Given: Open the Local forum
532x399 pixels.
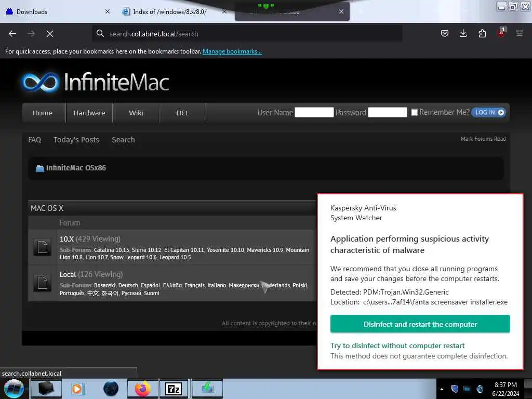Looking at the screenshot, I should point(68,274).
